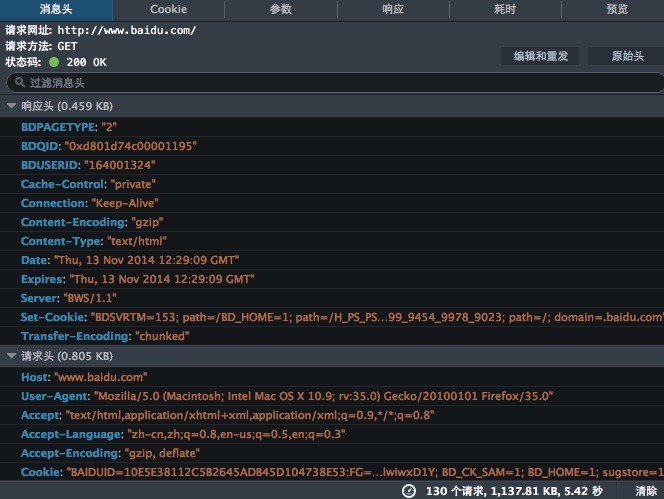Switch to the Cookie tab

(168, 9)
